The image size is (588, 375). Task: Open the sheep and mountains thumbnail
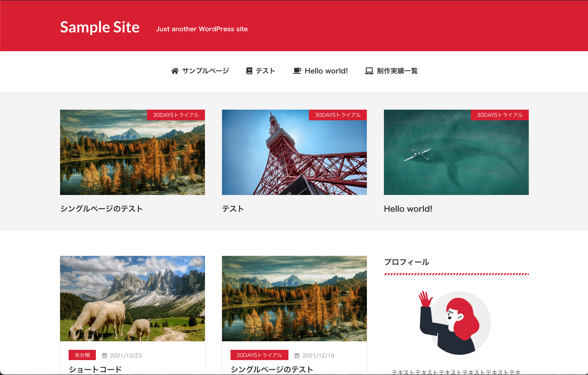pyautogui.click(x=132, y=298)
